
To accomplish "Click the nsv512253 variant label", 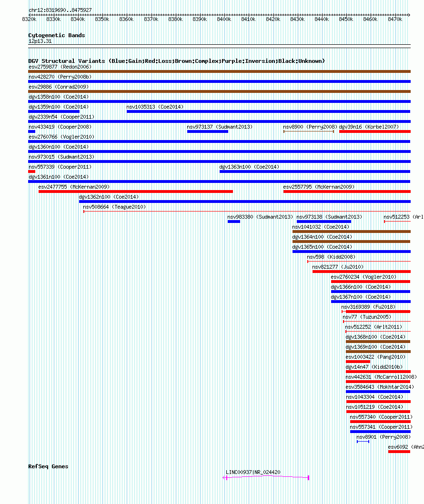I will [404, 217].
